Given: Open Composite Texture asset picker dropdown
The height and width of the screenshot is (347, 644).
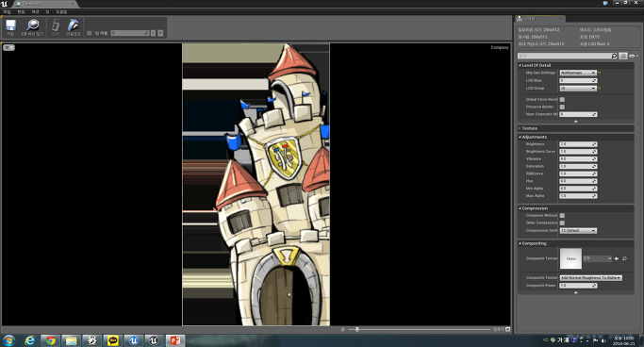Looking at the screenshot, I should coord(598,258).
